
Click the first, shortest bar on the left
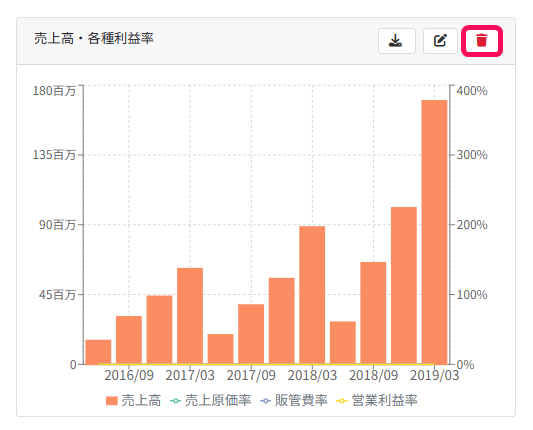pyautogui.click(x=98, y=352)
